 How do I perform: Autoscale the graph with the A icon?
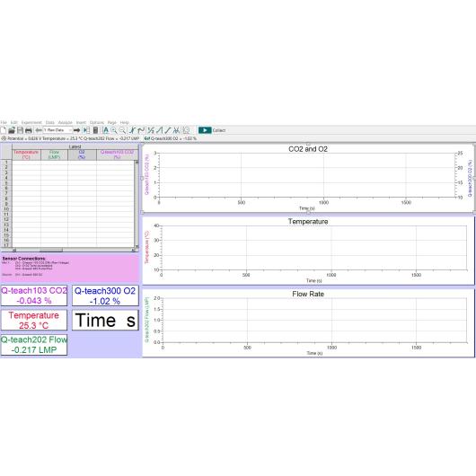[x=106, y=130]
